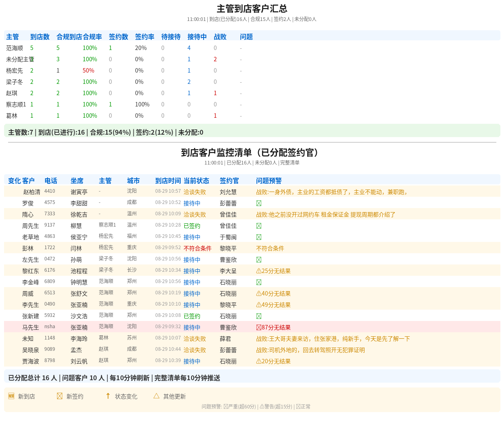Click the 其他更新 triangle legend icon
This screenshot has width=504, height=429.
(x=156, y=396)
